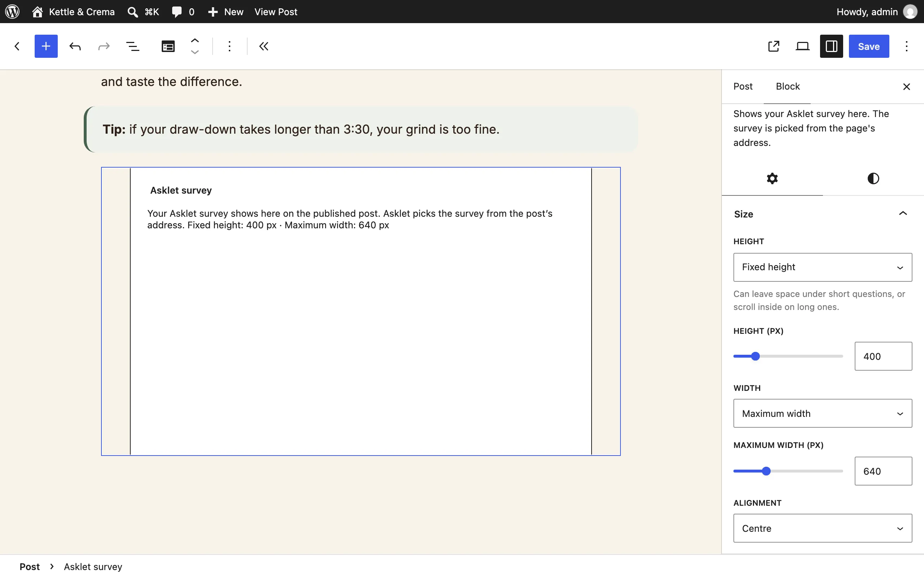Click the Height value field showing 400

[x=883, y=356]
